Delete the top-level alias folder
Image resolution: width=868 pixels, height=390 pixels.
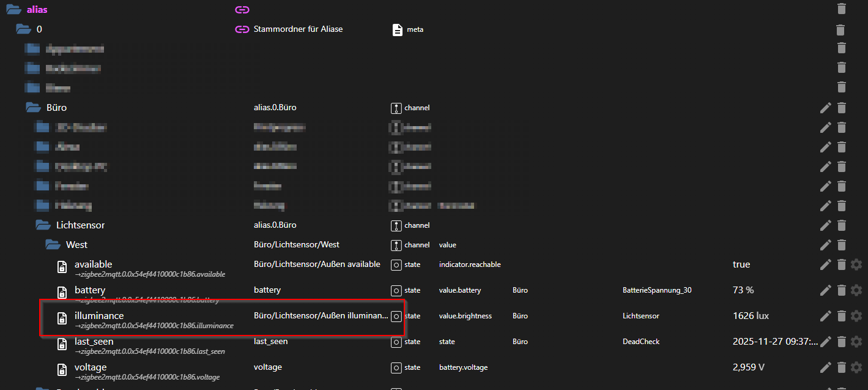(842, 9)
